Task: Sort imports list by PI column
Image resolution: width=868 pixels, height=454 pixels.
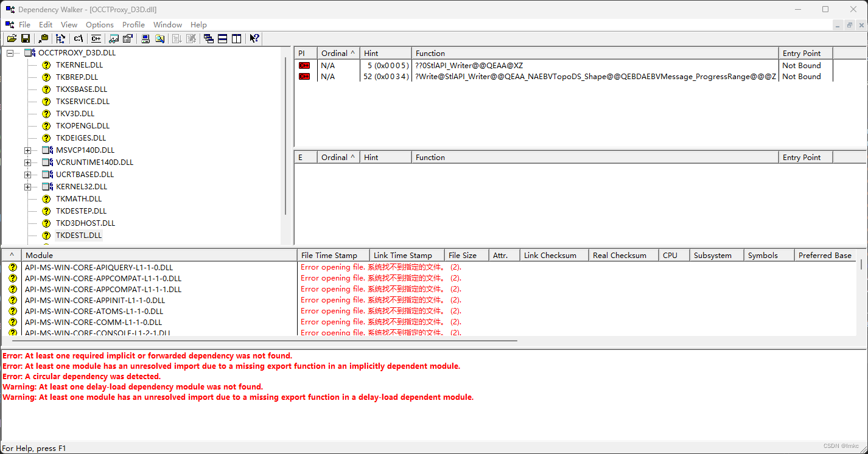Action: click(x=306, y=53)
